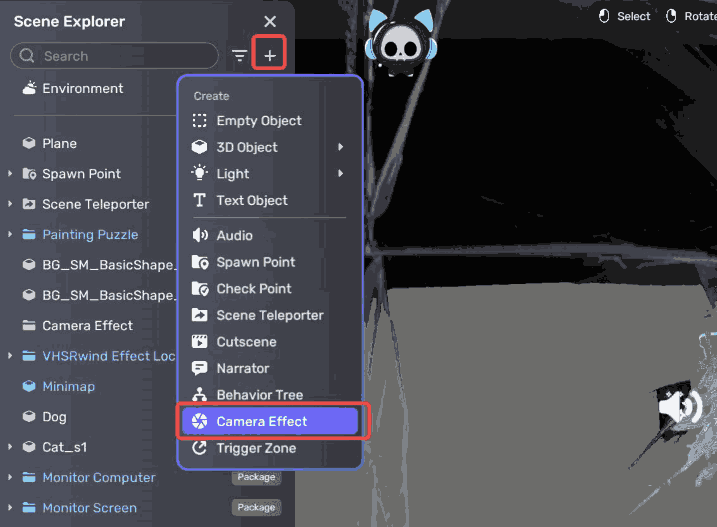
Task: Open the filter icon in Scene Explorer
Action: [x=239, y=56]
